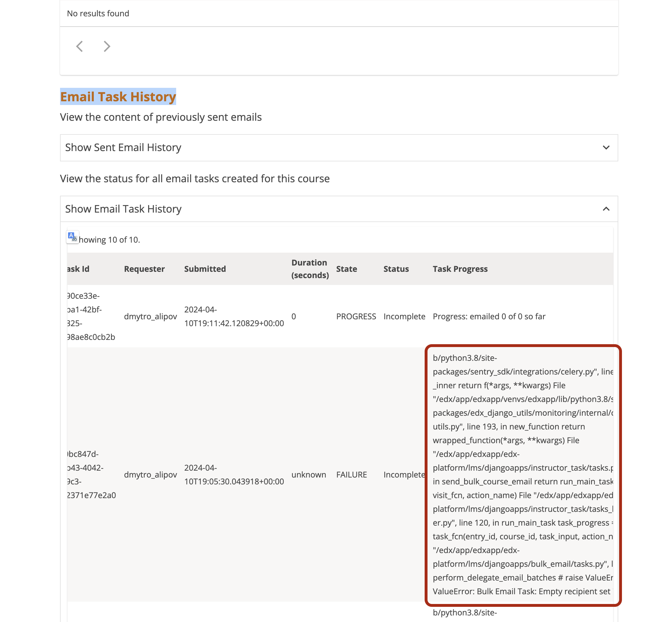This screenshot has height=622, width=672.
Task: Click the State column header
Action: [346, 269]
